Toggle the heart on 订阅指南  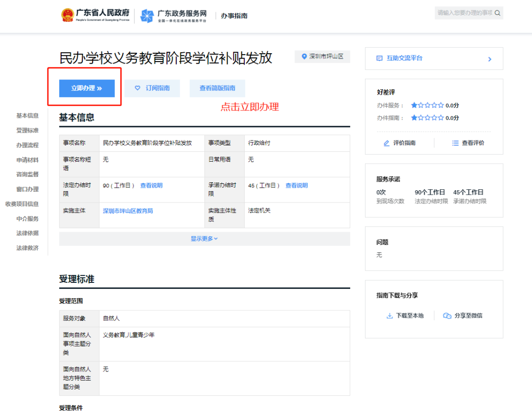(x=137, y=88)
